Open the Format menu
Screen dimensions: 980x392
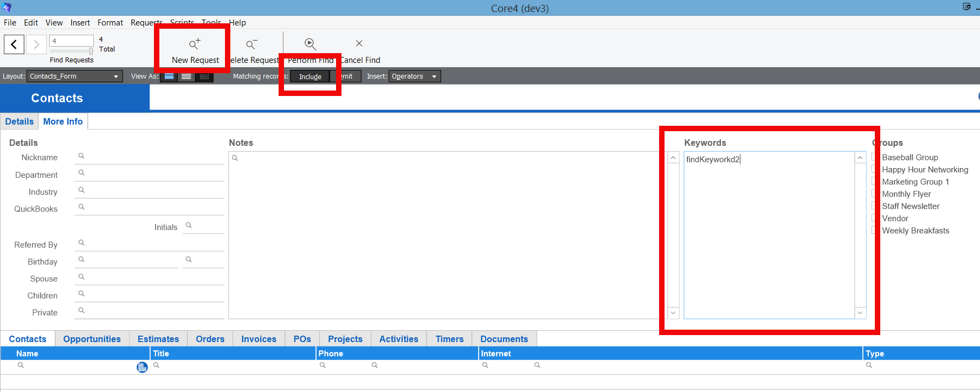pyautogui.click(x=110, y=23)
